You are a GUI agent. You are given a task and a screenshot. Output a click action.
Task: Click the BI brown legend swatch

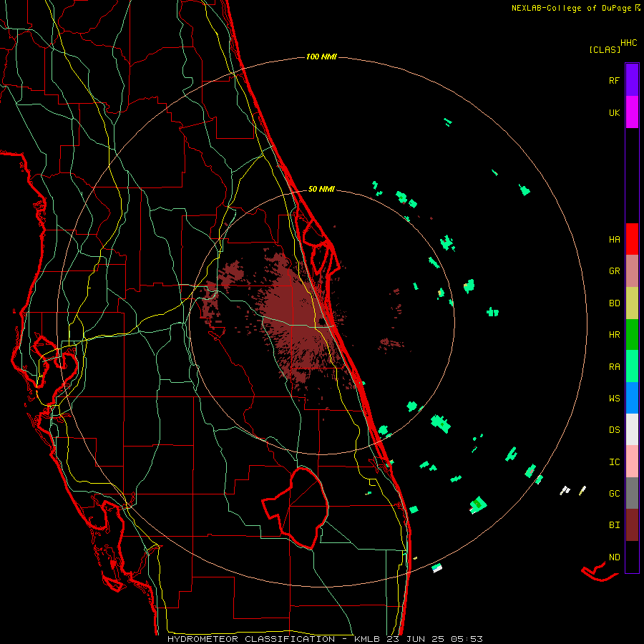point(632,525)
